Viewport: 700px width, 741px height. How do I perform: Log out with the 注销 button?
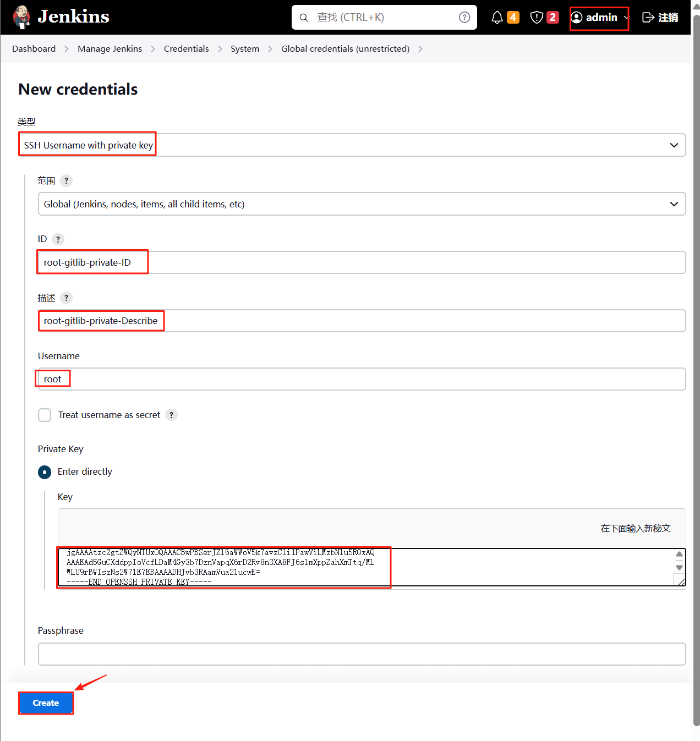tap(660, 18)
